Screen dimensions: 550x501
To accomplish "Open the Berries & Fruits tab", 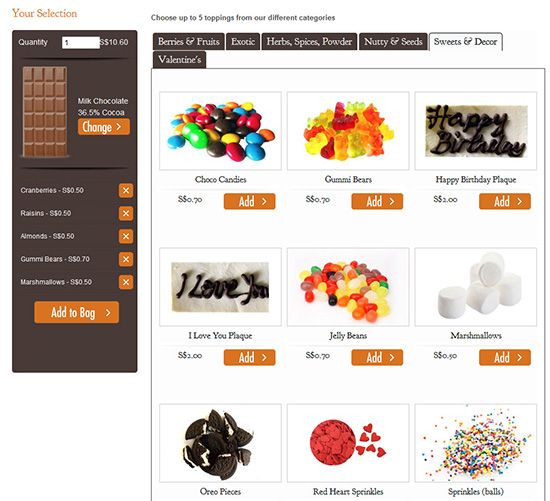I will [x=188, y=42].
